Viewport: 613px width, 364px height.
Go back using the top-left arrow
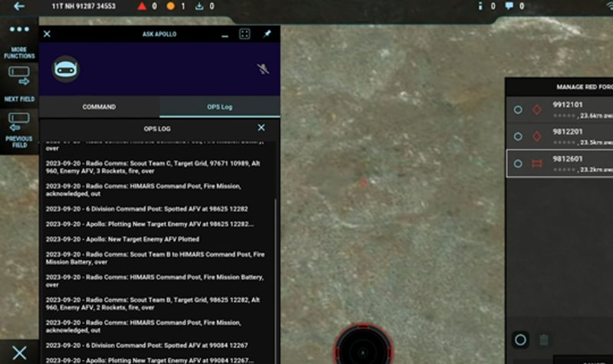tap(18, 6)
